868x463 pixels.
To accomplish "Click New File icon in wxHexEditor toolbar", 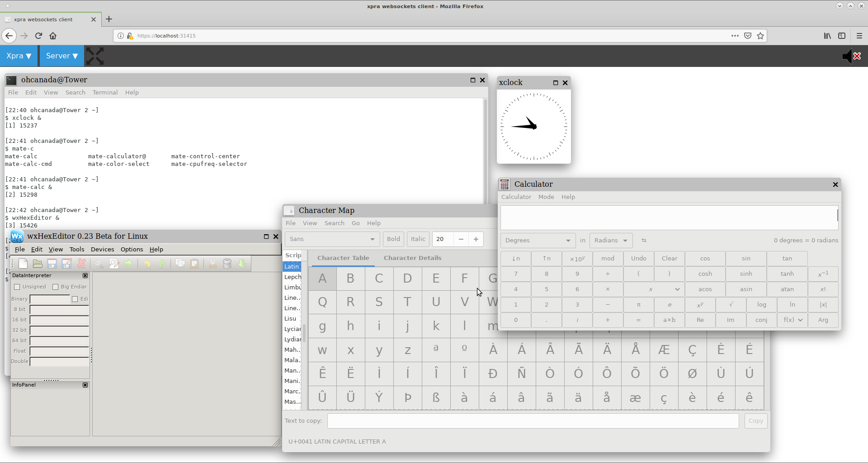I will pyautogui.click(x=23, y=264).
